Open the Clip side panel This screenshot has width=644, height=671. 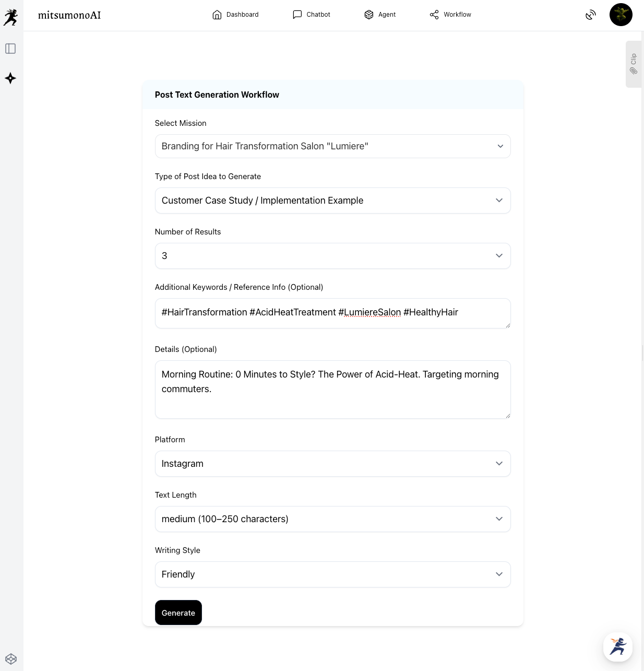[633, 64]
